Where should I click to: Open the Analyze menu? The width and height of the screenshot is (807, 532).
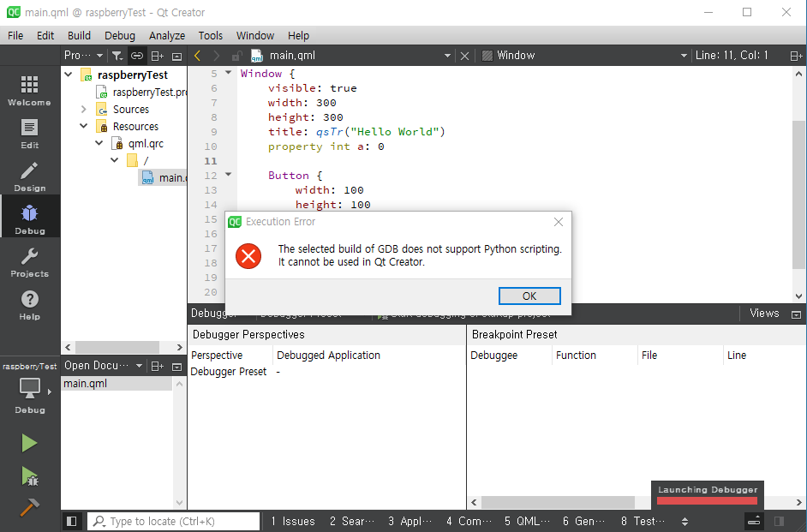pyautogui.click(x=166, y=36)
